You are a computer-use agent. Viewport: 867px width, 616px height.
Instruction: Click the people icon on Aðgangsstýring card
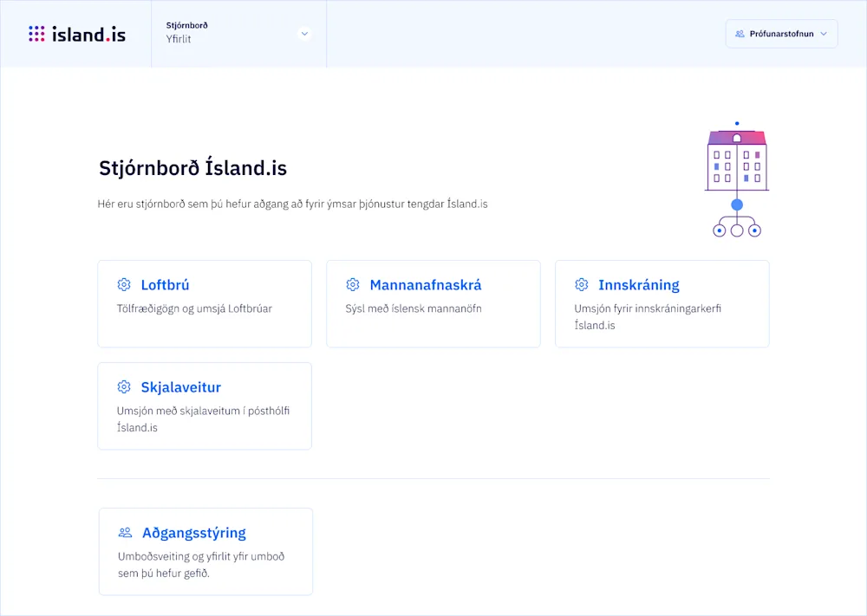tap(126, 533)
